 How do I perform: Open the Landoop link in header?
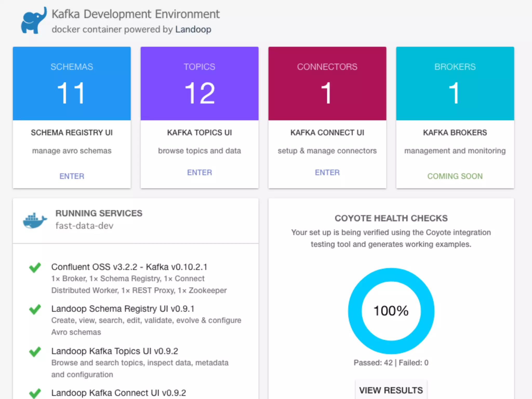coord(193,29)
